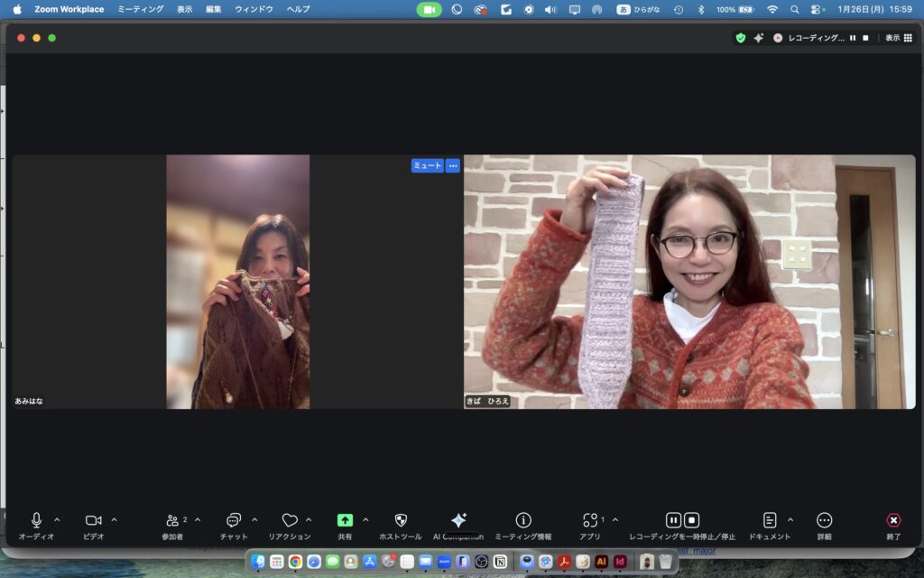Open the 参加者 participants panel
This screenshot has width=924, height=578.
(171, 520)
